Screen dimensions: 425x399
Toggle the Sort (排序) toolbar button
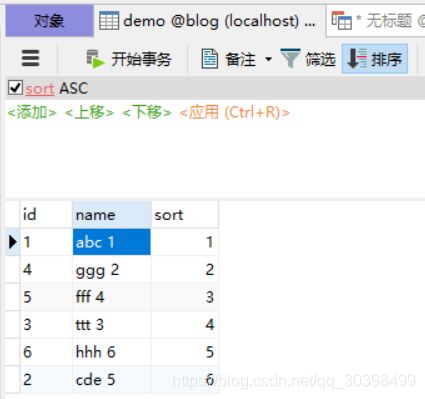tap(375, 59)
